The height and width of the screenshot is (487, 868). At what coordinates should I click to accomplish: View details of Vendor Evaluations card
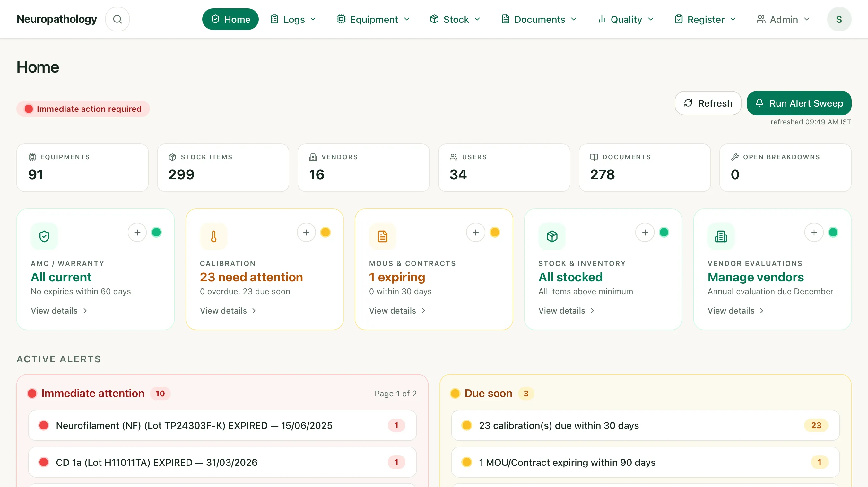pos(735,311)
